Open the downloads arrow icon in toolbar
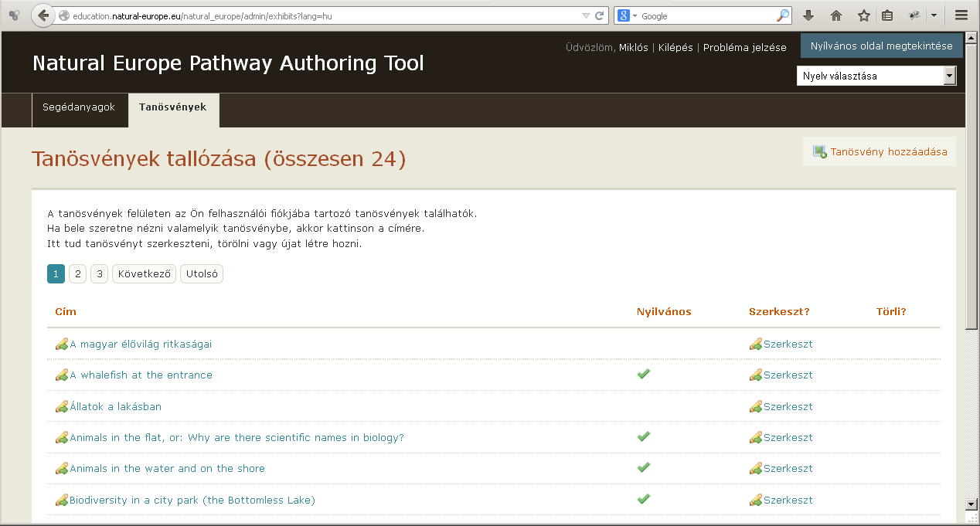Viewport: 980px width, 526px height. coord(808,15)
